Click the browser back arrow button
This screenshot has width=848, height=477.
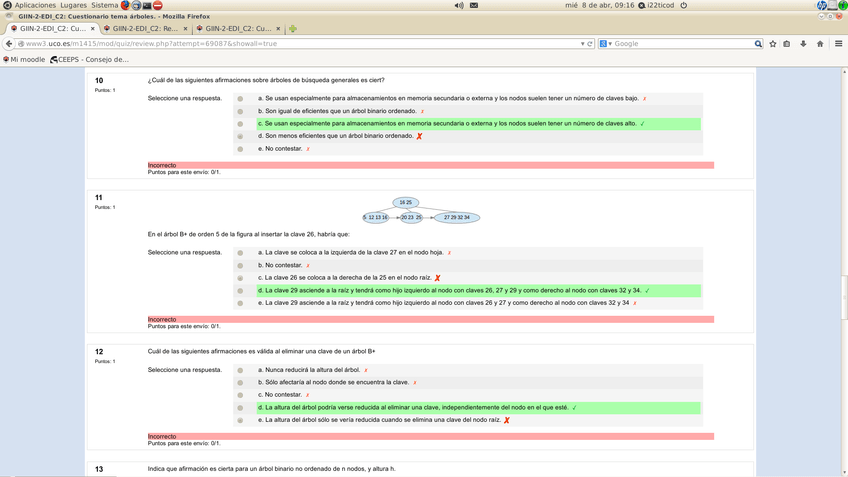coord(9,44)
